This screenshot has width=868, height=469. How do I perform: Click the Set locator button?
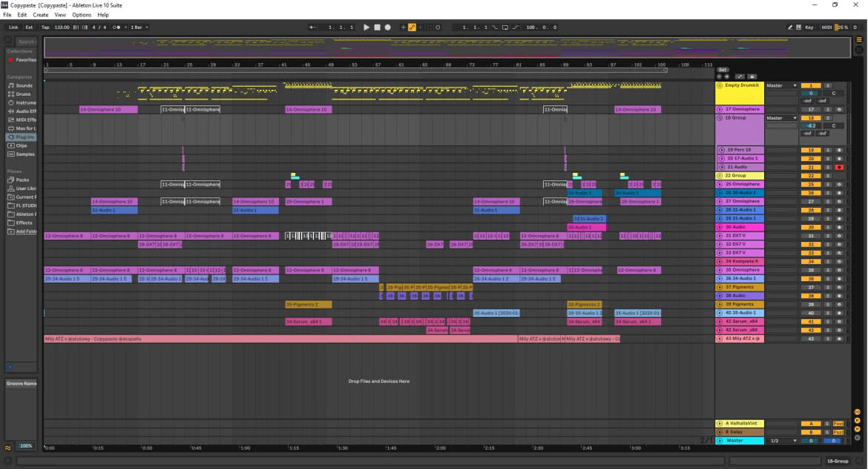(722, 70)
